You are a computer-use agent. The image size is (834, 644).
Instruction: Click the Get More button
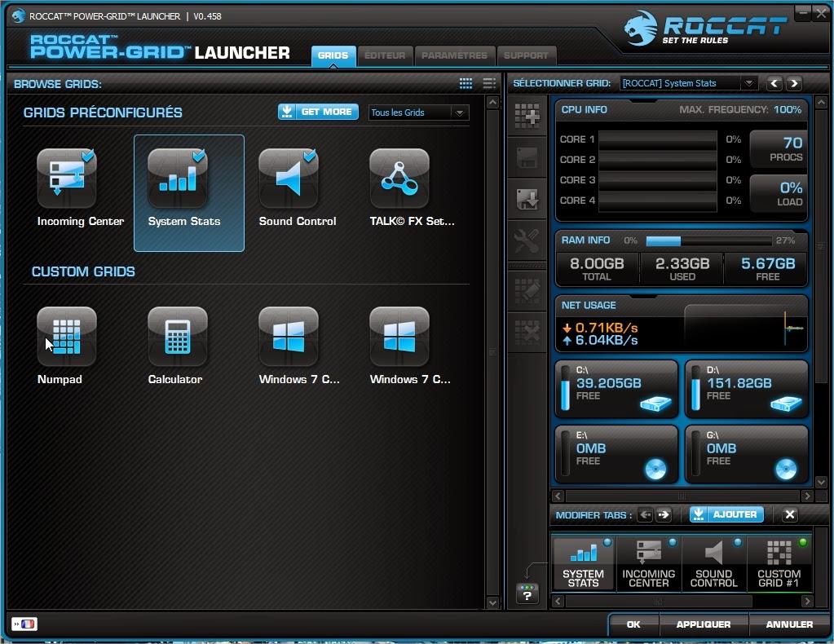coord(318,112)
